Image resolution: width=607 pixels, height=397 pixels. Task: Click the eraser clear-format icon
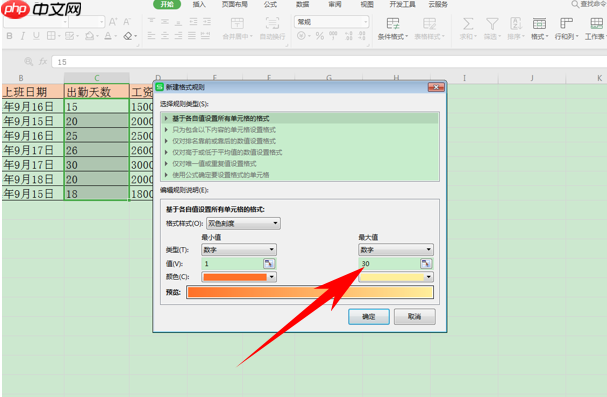pyautogui.click(x=128, y=36)
